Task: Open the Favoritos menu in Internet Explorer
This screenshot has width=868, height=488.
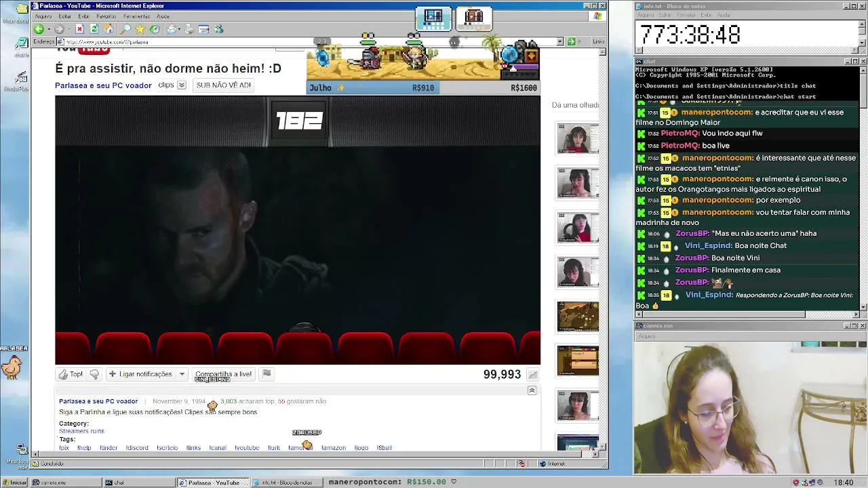Action: (x=106, y=16)
